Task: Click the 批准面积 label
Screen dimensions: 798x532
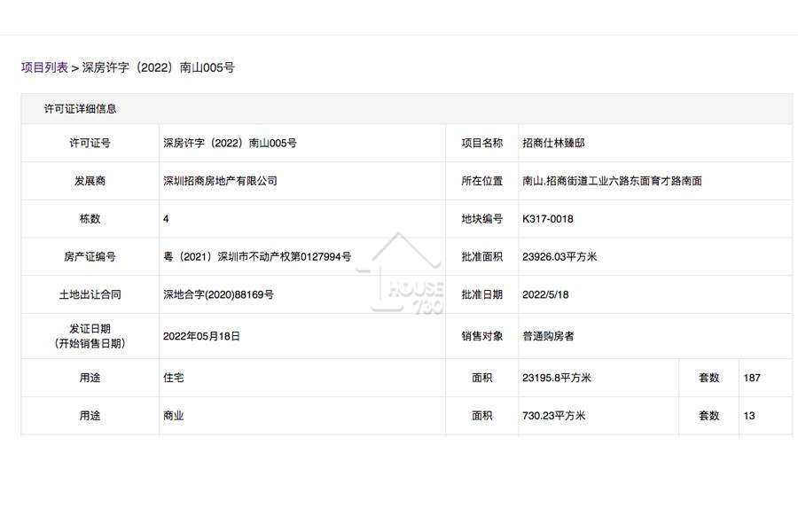Action: coord(482,256)
